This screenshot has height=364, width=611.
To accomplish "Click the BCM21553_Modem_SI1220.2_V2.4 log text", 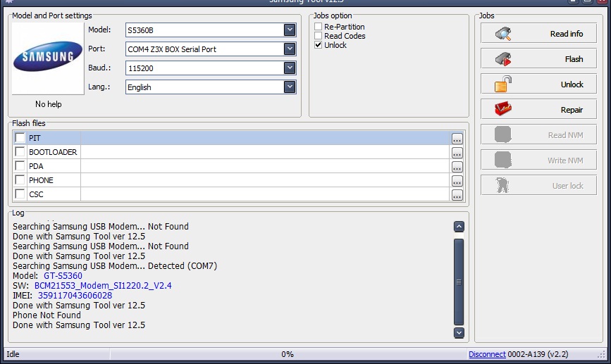I will [x=103, y=285].
